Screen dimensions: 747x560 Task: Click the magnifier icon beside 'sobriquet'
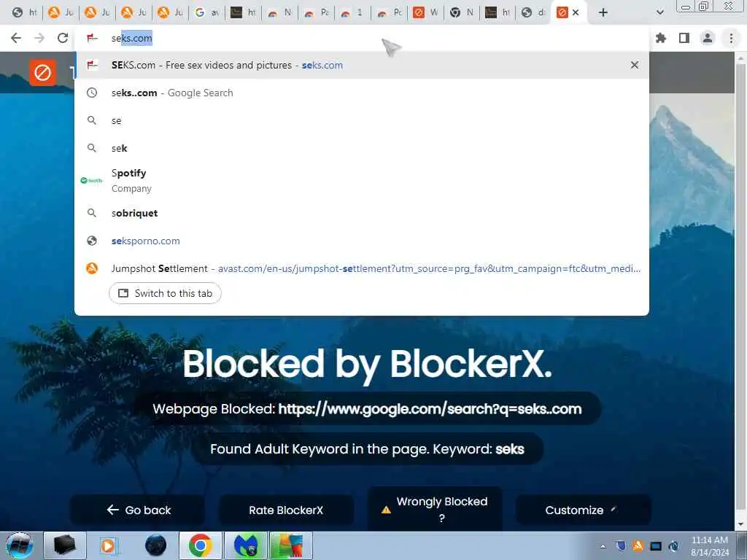coord(92,213)
